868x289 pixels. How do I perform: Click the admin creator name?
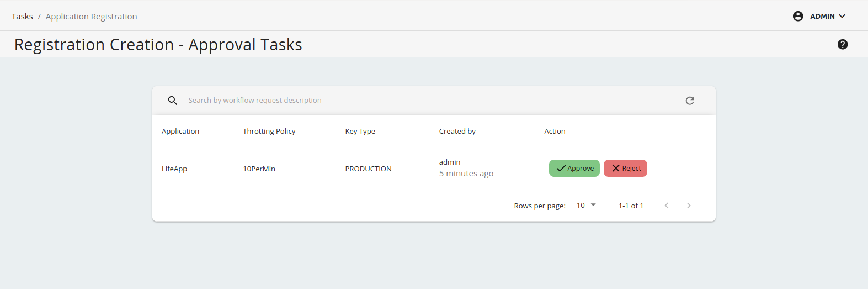coord(450,162)
